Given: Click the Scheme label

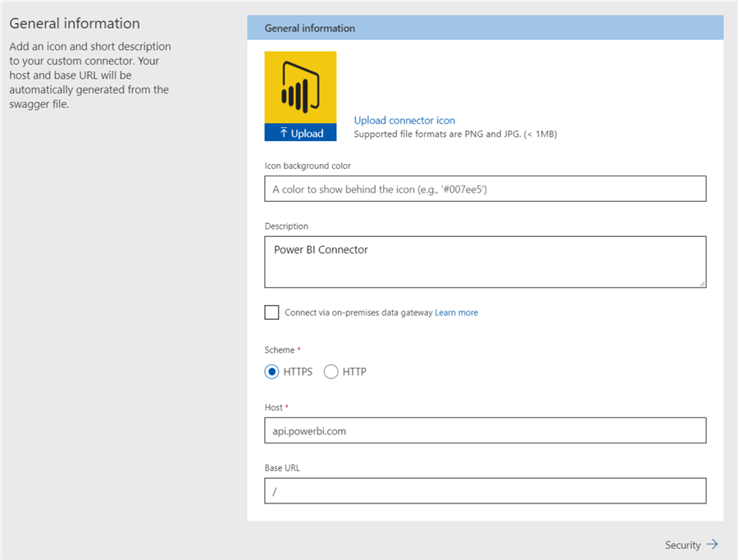Looking at the screenshot, I should (x=280, y=350).
